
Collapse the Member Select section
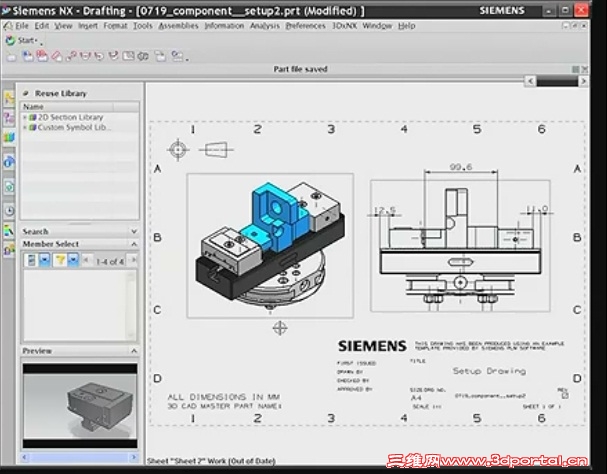[134, 244]
